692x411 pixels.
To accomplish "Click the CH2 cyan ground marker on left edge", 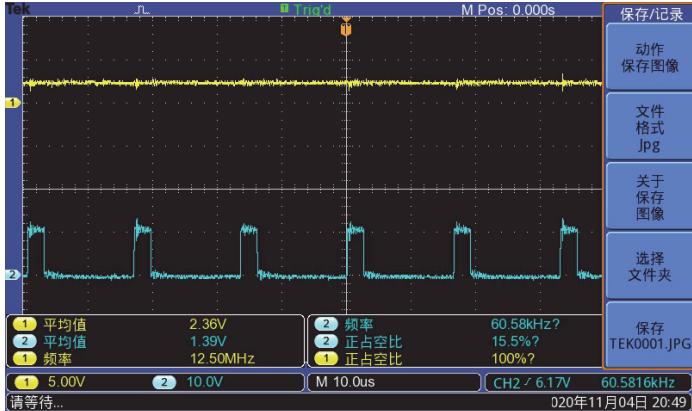I will coord(13,275).
